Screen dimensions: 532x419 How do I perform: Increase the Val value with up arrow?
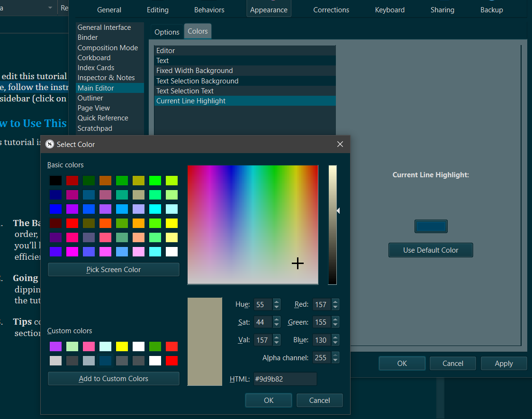[277, 337]
